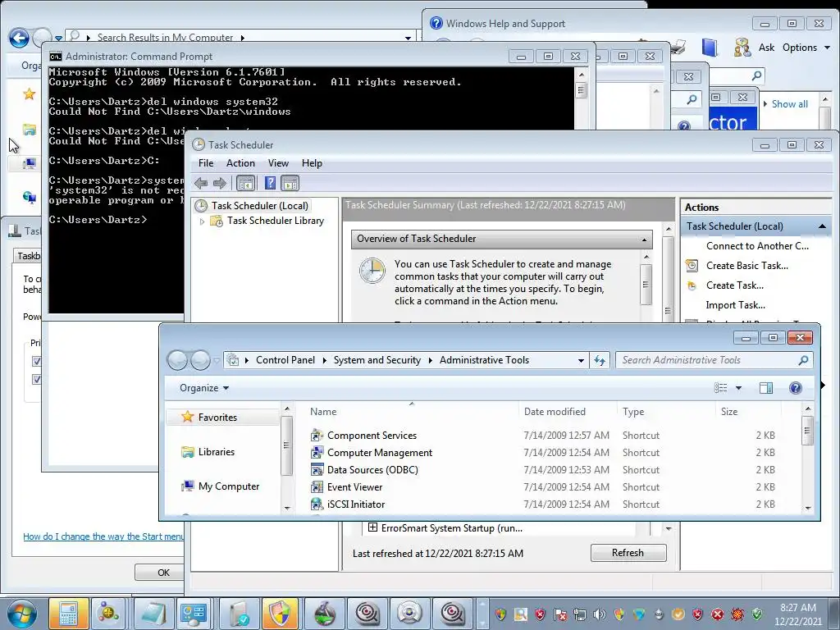Click Refresh button in Task Scheduler
Screen dimensions: 840x630
tap(628, 553)
